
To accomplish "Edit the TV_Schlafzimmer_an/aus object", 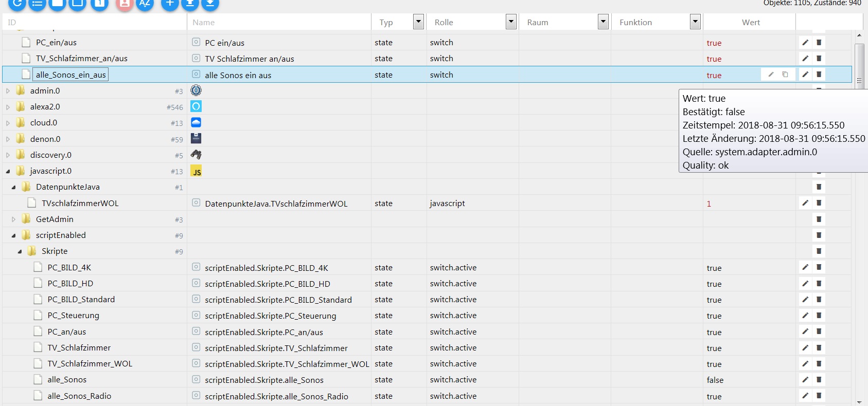I will pyautogui.click(x=805, y=59).
